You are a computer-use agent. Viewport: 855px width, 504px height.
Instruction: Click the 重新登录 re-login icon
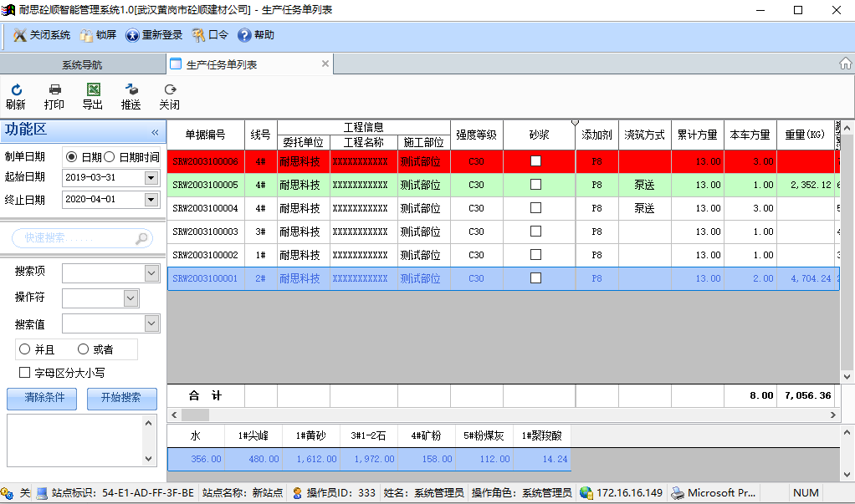pyautogui.click(x=154, y=35)
